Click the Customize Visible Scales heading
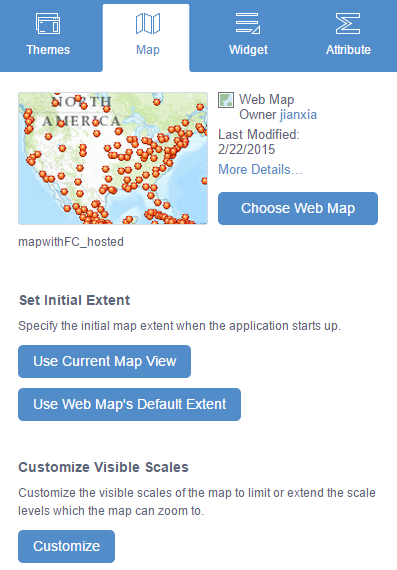 tap(104, 467)
